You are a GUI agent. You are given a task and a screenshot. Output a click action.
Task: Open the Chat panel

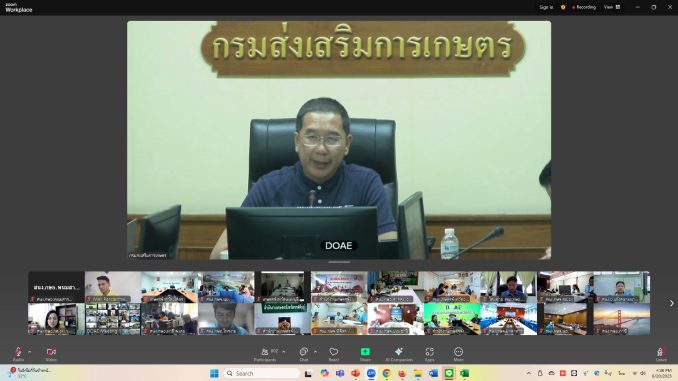click(x=304, y=354)
